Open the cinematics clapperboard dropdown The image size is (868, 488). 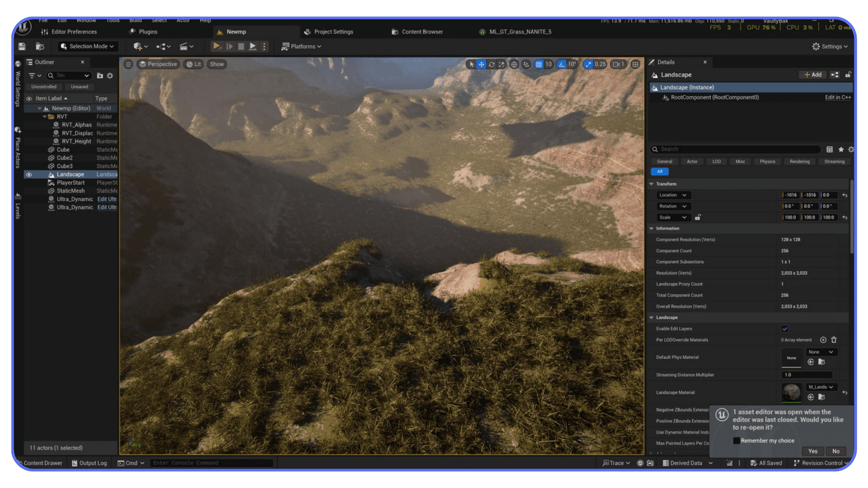[186, 46]
